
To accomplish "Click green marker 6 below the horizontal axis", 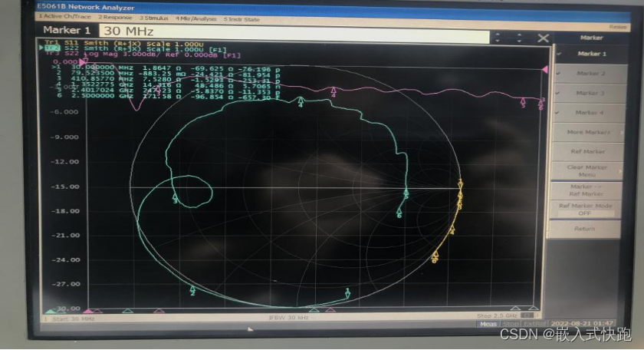I will 399,213.
